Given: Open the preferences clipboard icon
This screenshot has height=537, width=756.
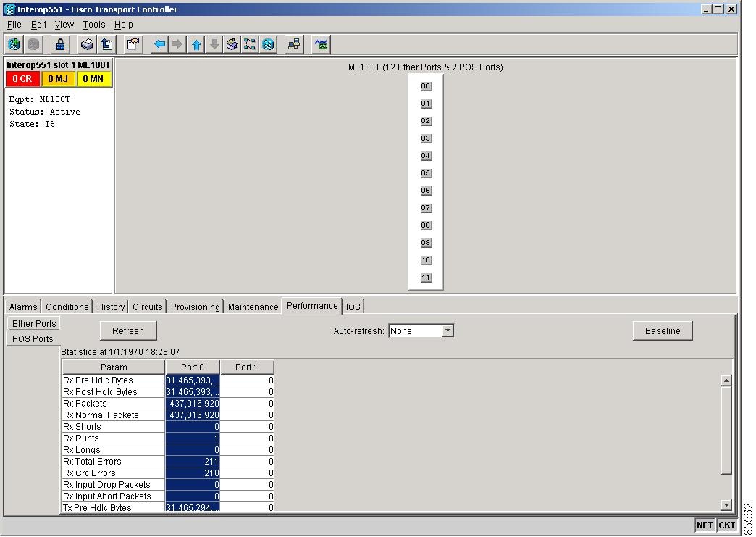Looking at the screenshot, I should (x=133, y=44).
